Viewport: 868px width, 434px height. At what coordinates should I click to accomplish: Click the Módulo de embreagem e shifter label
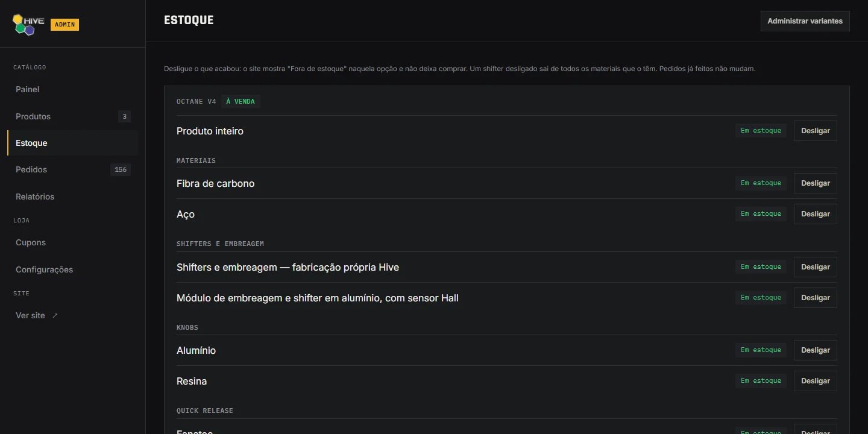318,298
